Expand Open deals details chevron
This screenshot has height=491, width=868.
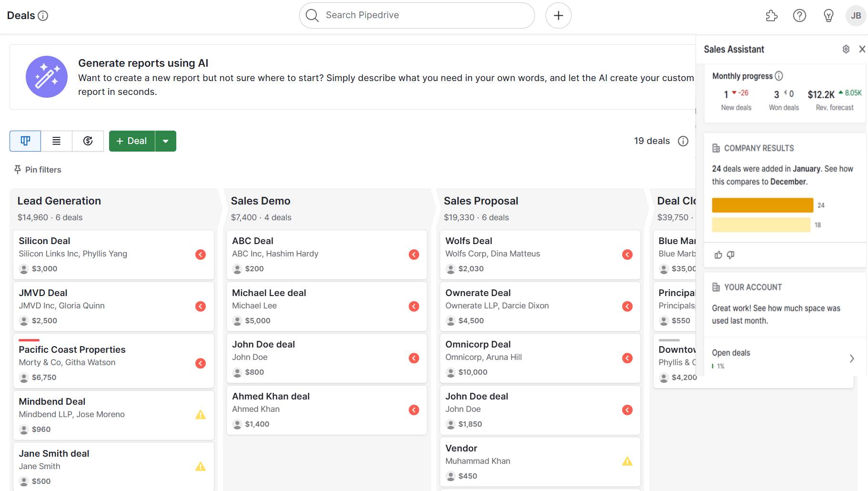click(852, 358)
